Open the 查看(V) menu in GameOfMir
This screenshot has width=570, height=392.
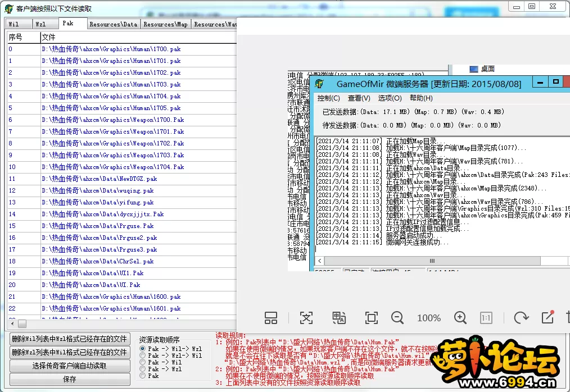click(359, 98)
